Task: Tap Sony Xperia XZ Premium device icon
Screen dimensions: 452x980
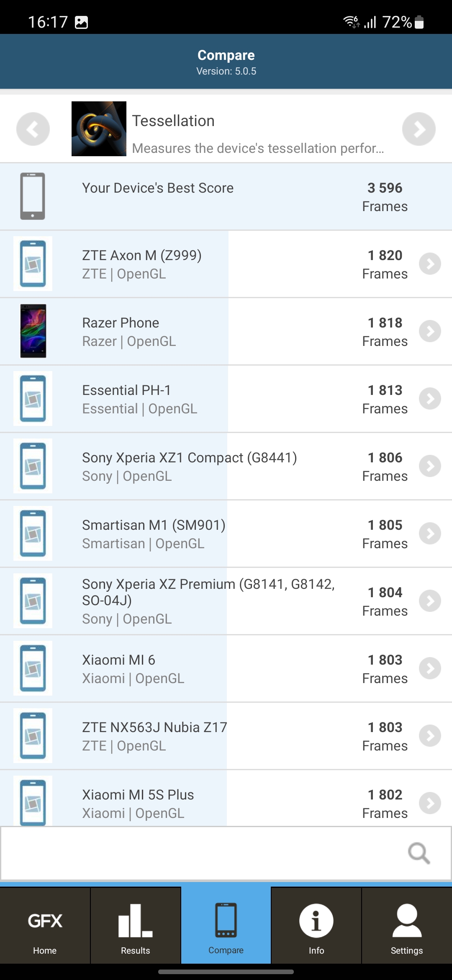Action: point(33,601)
